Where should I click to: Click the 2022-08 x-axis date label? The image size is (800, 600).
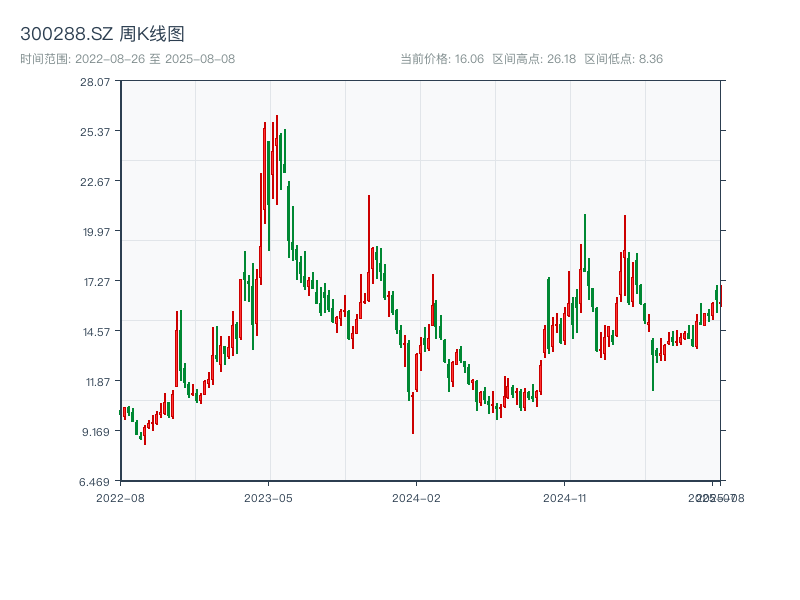(120, 497)
